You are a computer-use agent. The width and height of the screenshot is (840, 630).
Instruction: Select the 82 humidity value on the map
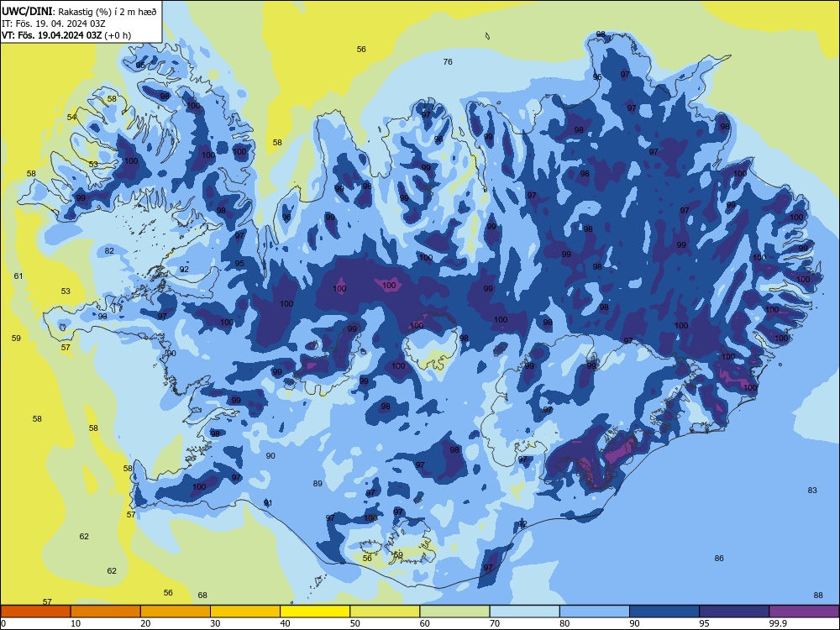(x=109, y=250)
